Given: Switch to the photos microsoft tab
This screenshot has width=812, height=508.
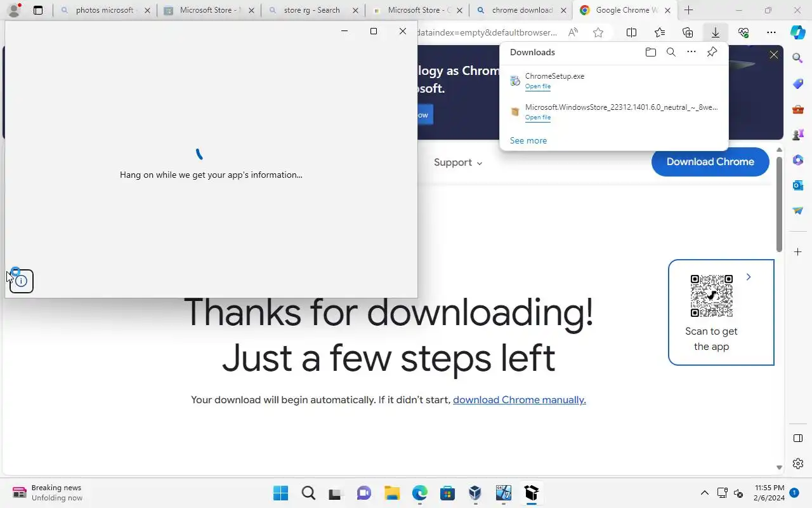Looking at the screenshot, I should click(105, 10).
